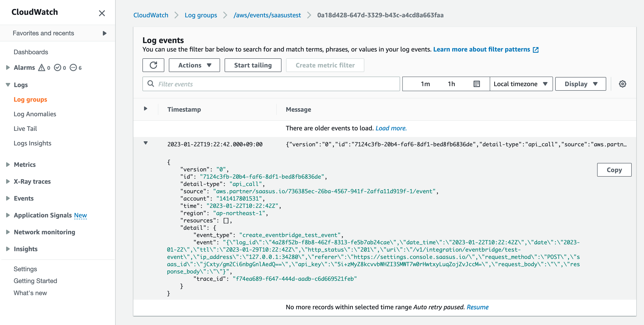Viewport: 644px width, 325px height.
Task: Click the New label beside Application Signals
Action: point(81,215)
